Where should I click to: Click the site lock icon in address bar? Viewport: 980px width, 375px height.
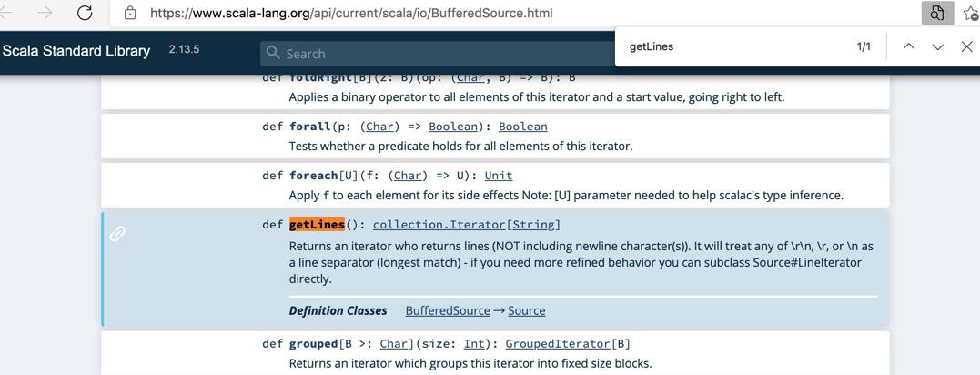130,13
